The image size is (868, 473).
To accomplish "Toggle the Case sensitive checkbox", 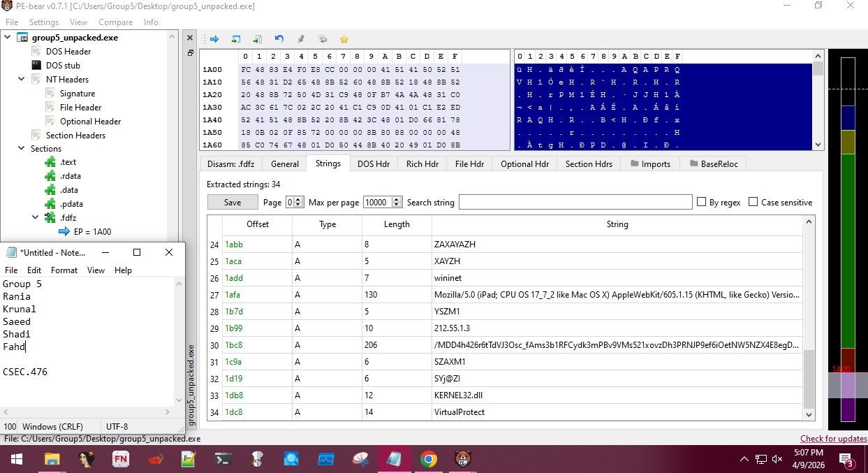I will point(753,203).
